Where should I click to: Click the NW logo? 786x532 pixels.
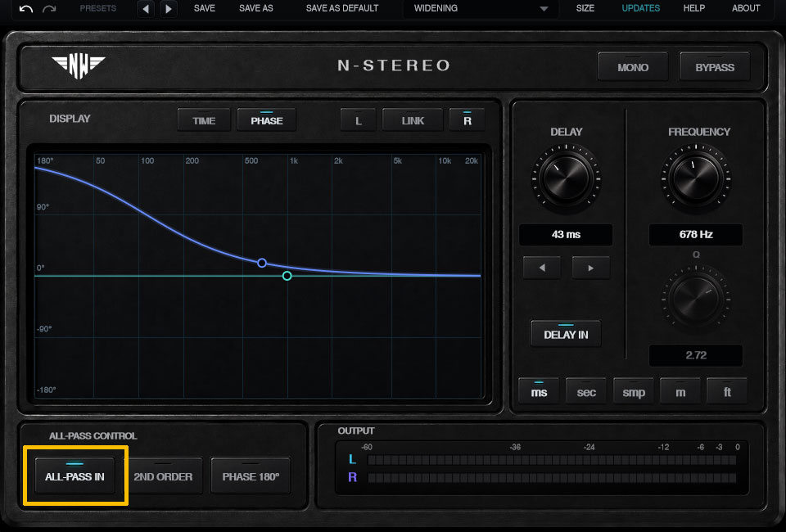coord(79,66)
